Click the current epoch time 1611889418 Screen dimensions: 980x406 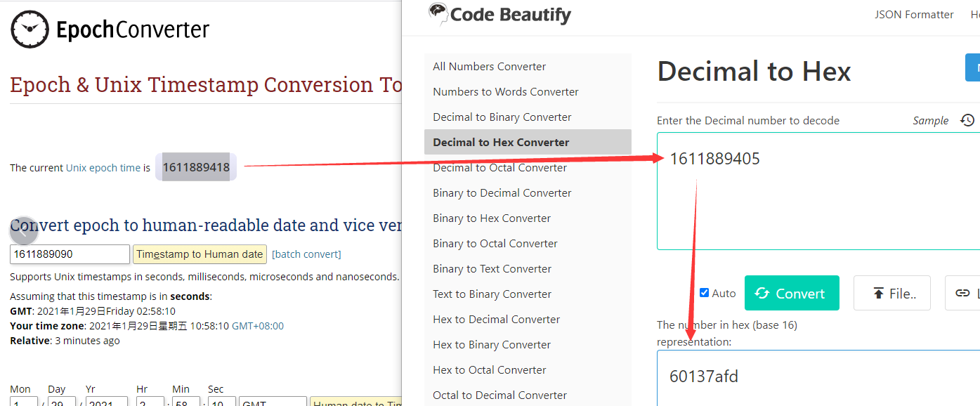[x=196, y=167]
